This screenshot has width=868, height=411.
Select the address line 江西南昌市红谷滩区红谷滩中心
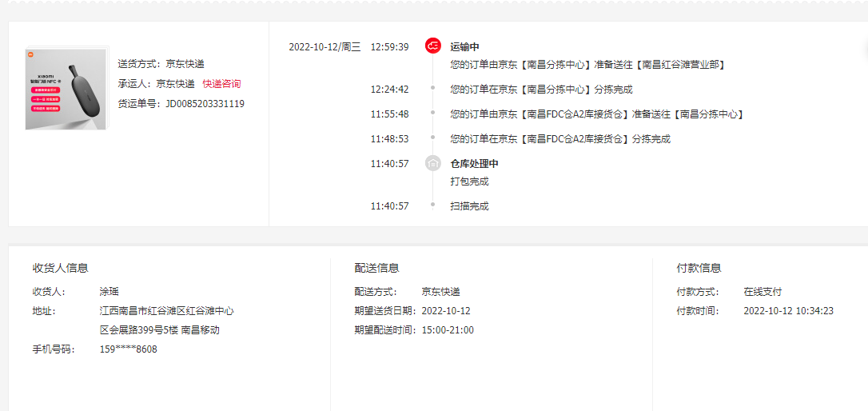[x=166, y=311]
